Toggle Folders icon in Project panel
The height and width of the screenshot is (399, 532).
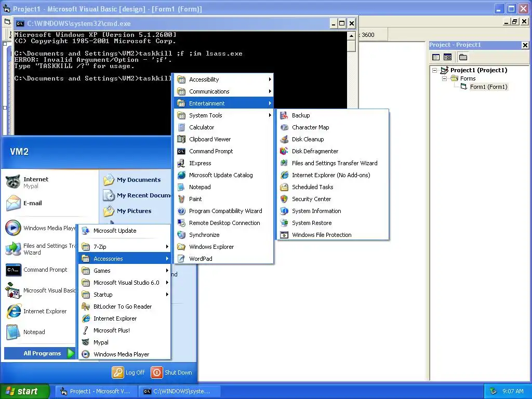[x=463, y=57]
